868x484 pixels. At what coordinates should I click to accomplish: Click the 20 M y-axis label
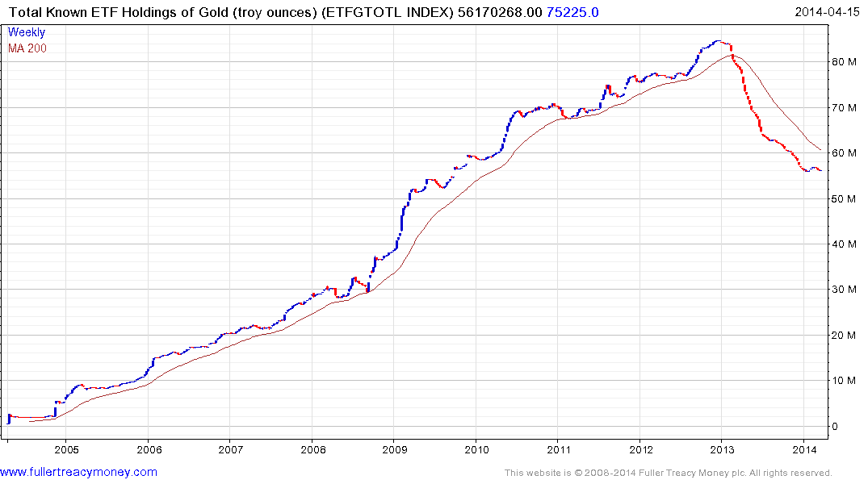(844, 336)
